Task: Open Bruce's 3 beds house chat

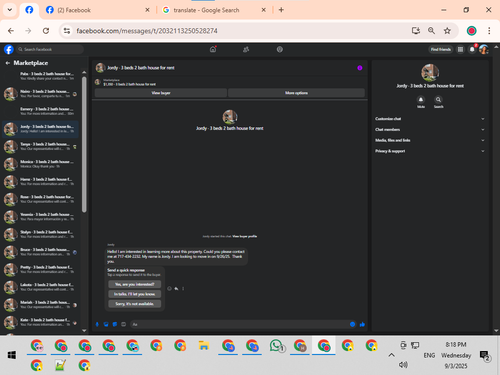Action: [41, 252]
